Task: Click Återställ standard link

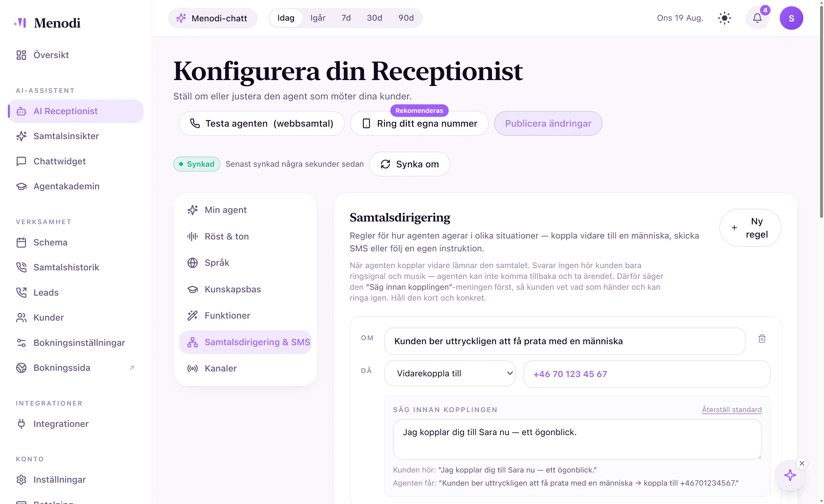Action: pos(731,409)
